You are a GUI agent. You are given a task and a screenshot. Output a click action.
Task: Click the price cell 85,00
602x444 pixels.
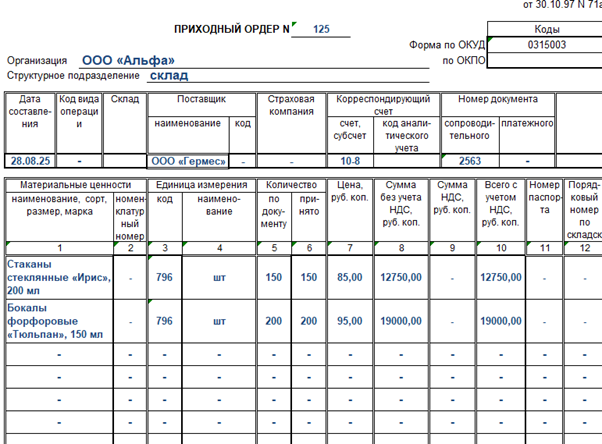pyautogui.click(x=349, y=277)
